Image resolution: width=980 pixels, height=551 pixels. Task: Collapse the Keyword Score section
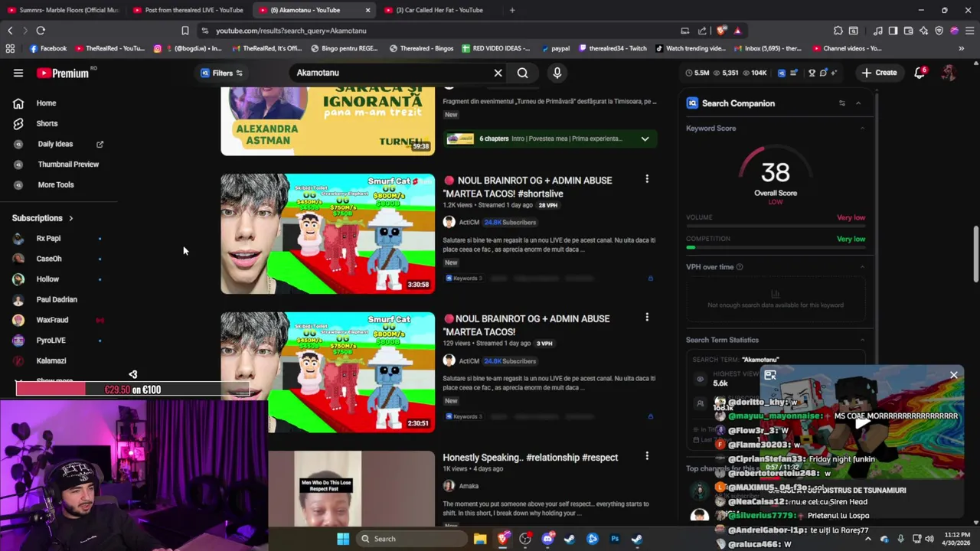pyautogui.click(x=862, y=129)
